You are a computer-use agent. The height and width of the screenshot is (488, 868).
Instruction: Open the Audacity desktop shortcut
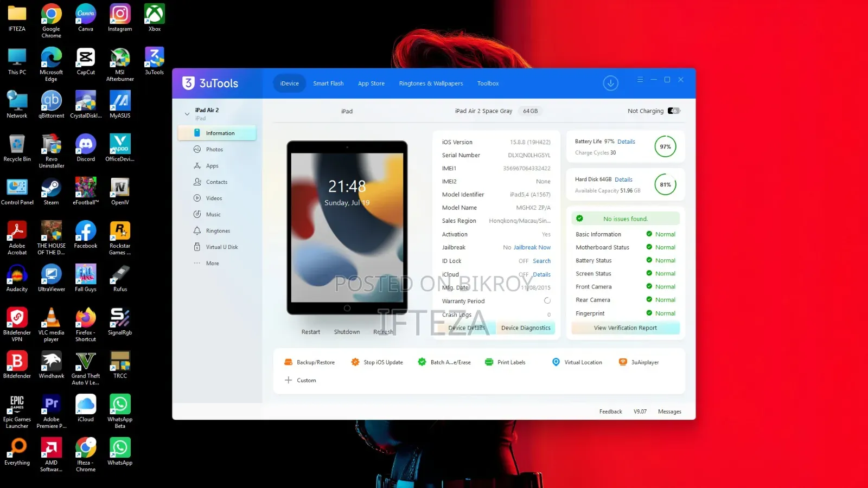[17, 278]
